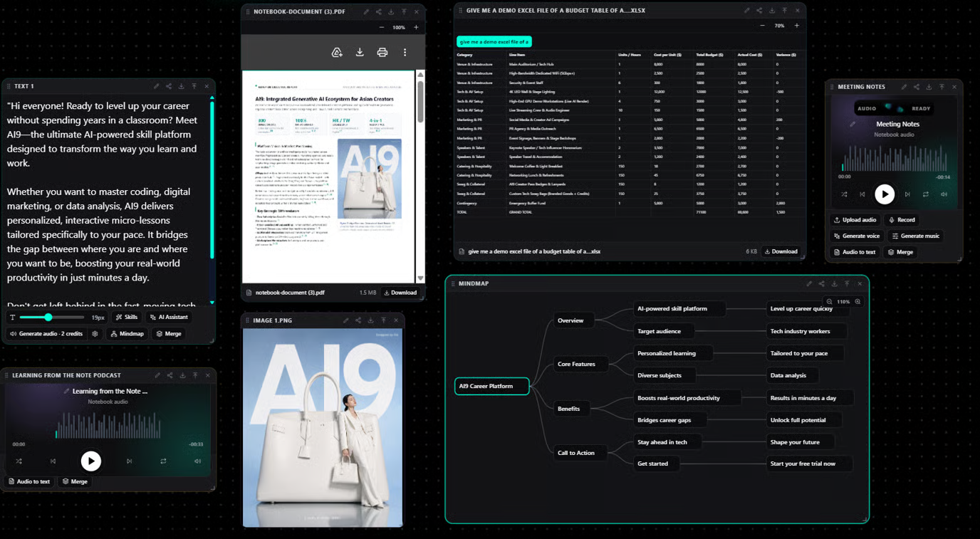Download the Mindmap panel
The image size is (980, 539).
coord(835,283)
